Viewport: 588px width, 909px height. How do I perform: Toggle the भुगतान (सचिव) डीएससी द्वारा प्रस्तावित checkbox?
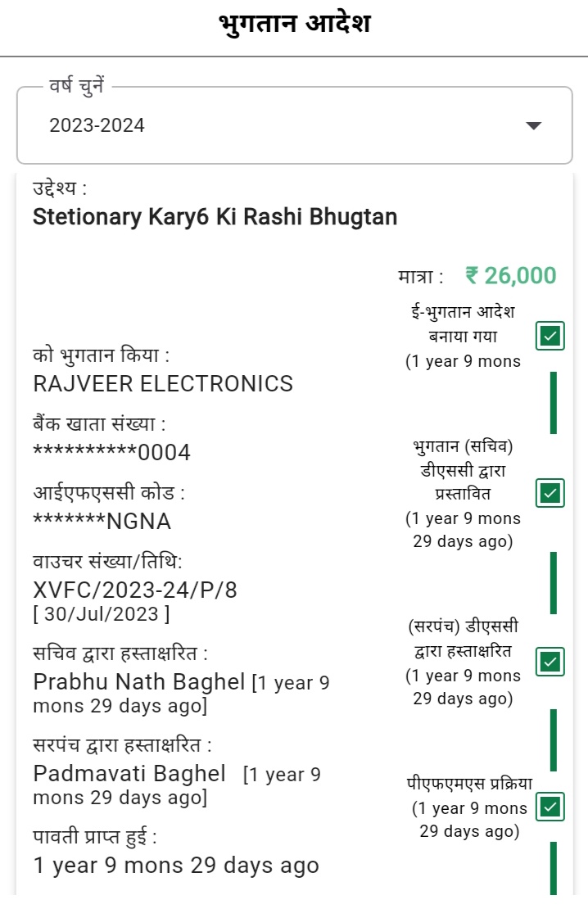coord(550,493)
